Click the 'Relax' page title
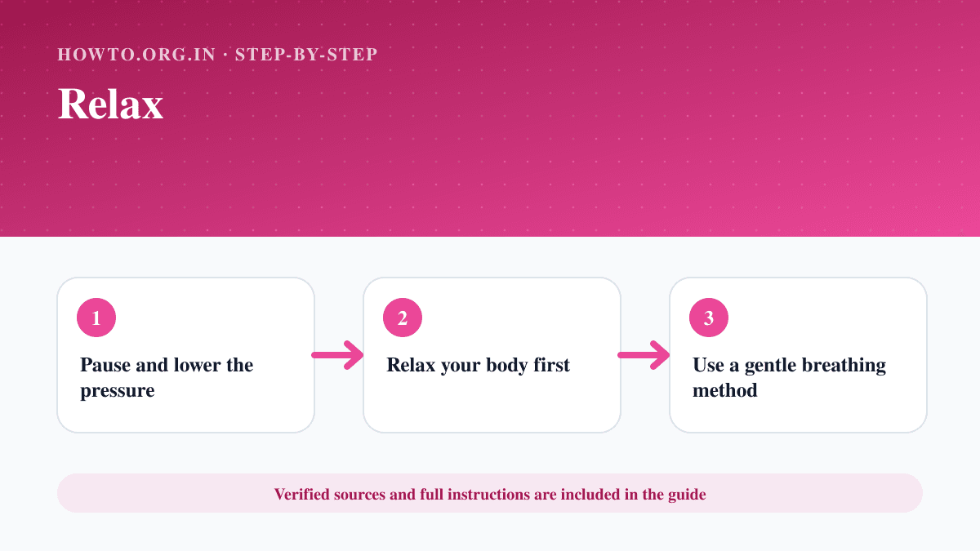Image resolution: width=980 pixels, height=551 pixels. click(x=111, y=104)
